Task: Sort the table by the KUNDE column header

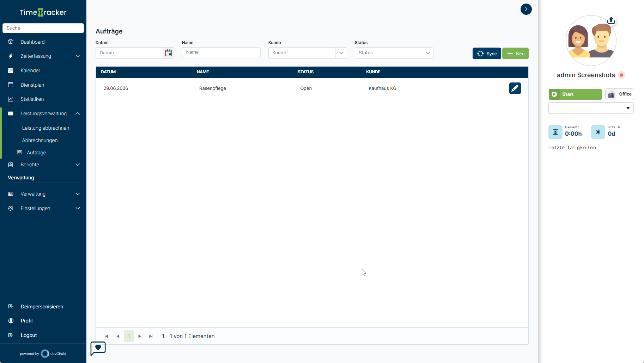Action: pyautogui.click(x=373, y=72)
